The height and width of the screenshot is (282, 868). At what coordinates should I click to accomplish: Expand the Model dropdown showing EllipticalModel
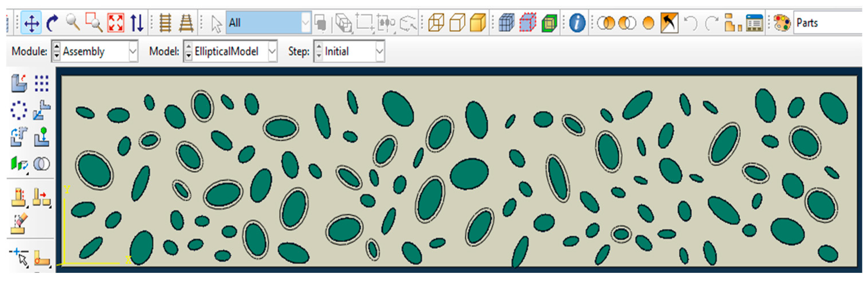(272, 51)
